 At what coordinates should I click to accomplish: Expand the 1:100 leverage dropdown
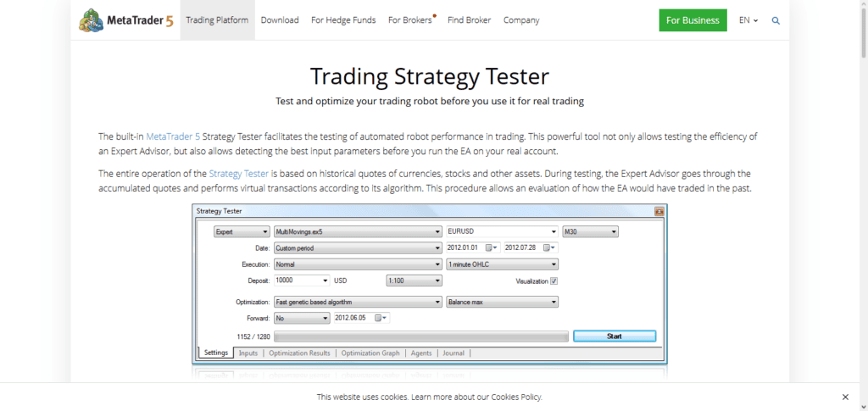coord(414,281)
